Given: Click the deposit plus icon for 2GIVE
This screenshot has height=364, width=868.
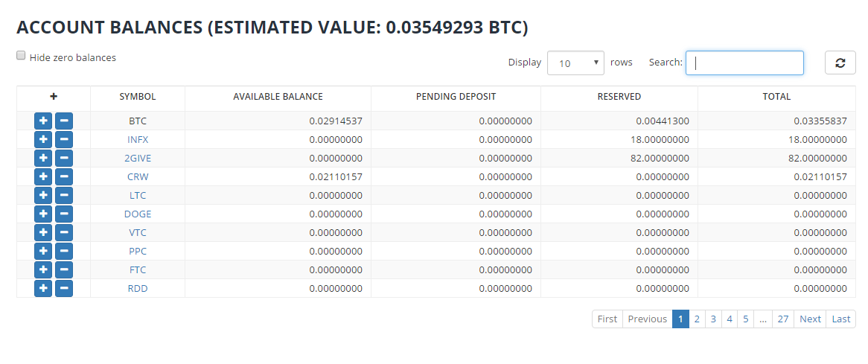Looking at the screenshot, I should point(43,159).
